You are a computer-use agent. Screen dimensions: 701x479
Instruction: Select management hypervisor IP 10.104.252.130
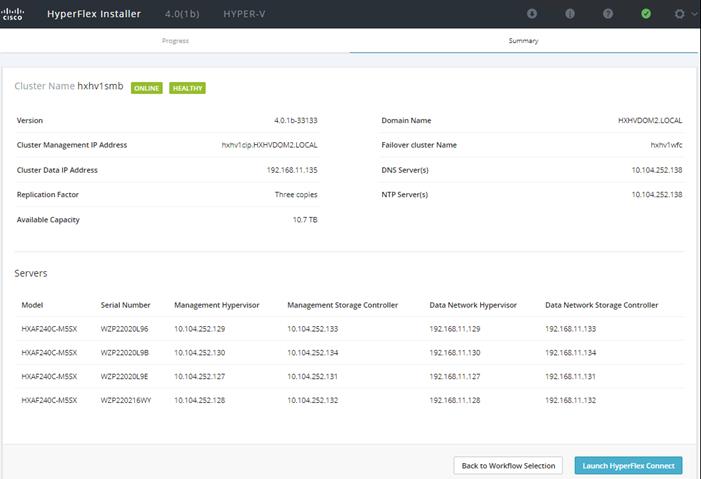coord(199,352)
